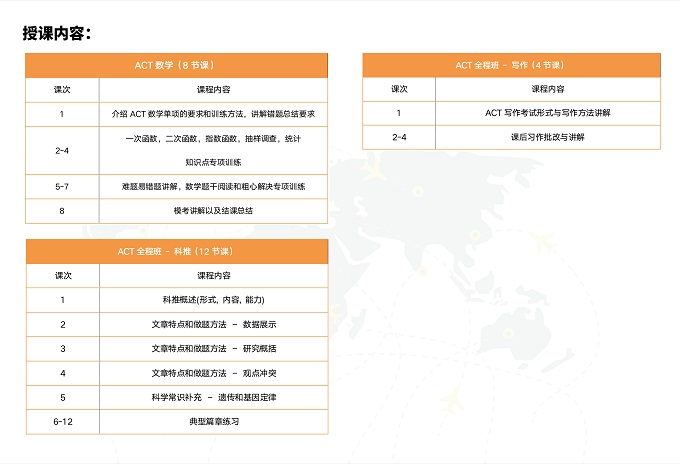Click the 介绍 ACT 数学单项的要求 lesson cell
Image resolution: width=680 pixels, height=464 pixels.
[213, 113]
